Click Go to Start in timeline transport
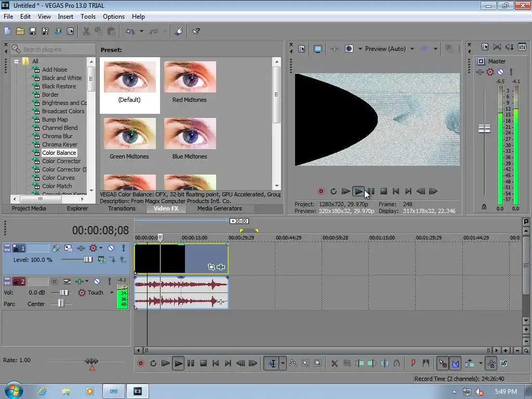Viewport: 532px width, 399px height. (216, 363)
